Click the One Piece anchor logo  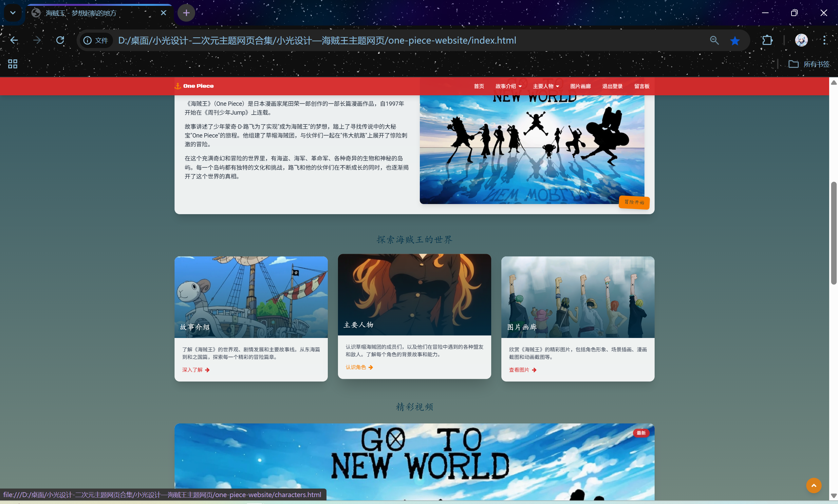pyautogui.click(x=194, y=86)
